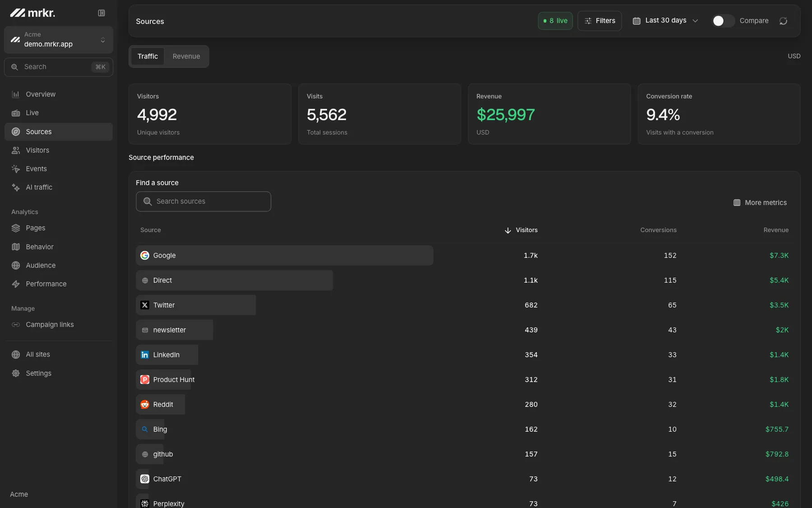Image resolution: width=812 pixels, height=508 pixels.
Task: Click the Live sidebar icon
Action: click(x=16, y=113)
